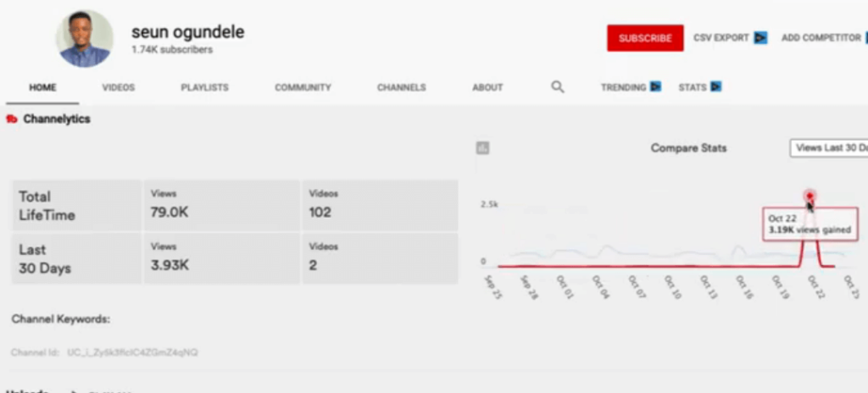Go to the COMMUNITY tab

click(x=303, y=87)
